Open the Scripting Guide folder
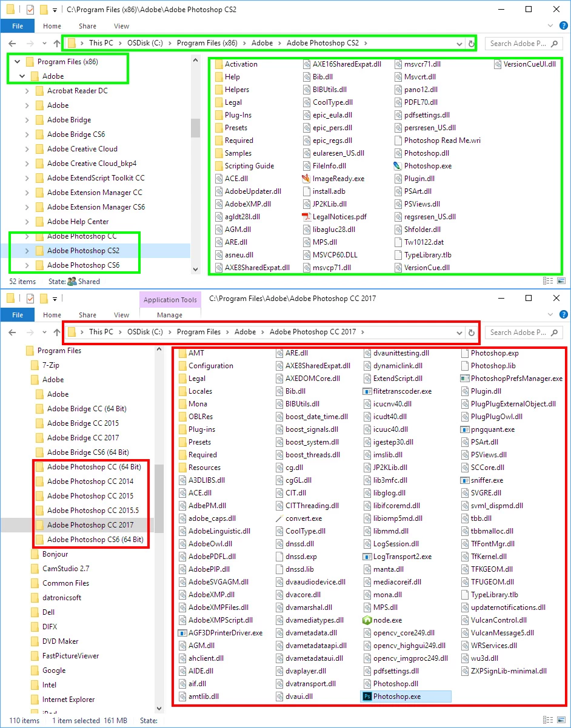571x728 pixels. click(244, 166)
